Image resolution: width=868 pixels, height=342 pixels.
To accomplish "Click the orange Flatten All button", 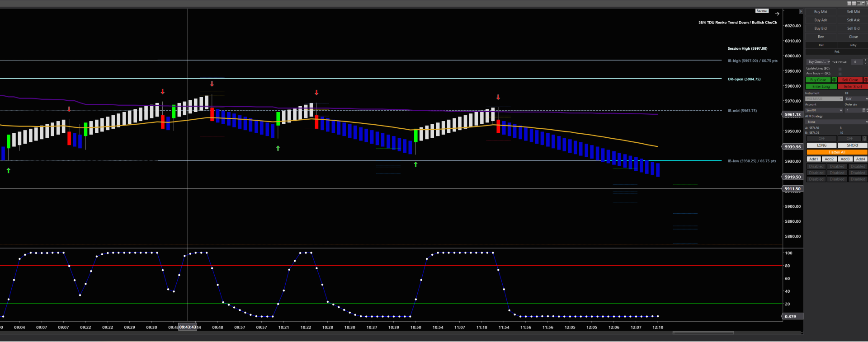I will [837, 152].
